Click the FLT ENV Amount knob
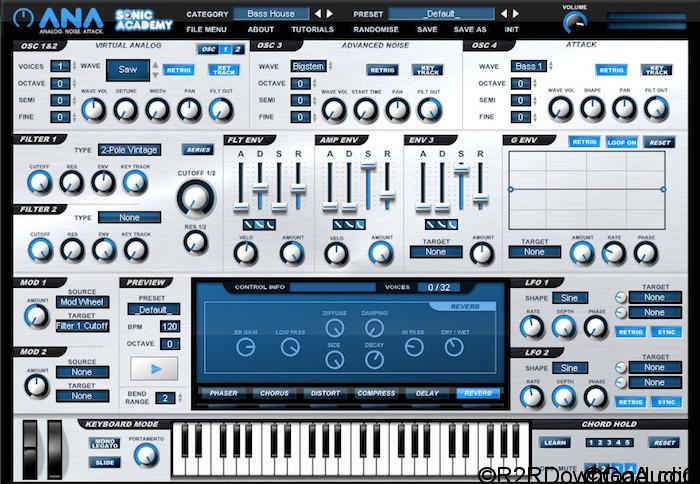This screenshot has width=700, height=484. pos(292,253)
